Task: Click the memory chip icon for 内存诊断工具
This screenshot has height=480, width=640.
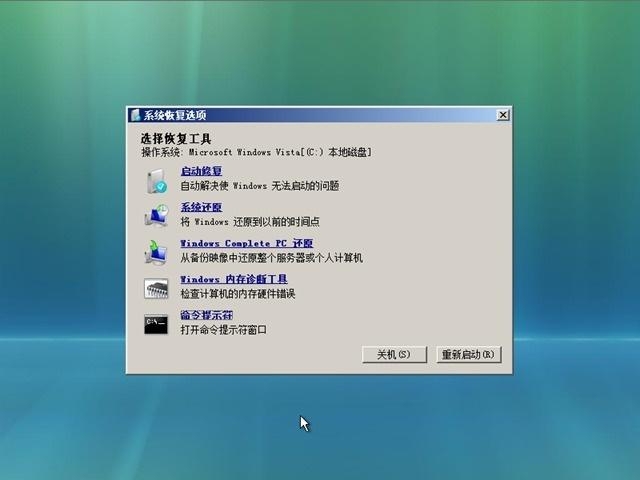Action: click(156, 288)
